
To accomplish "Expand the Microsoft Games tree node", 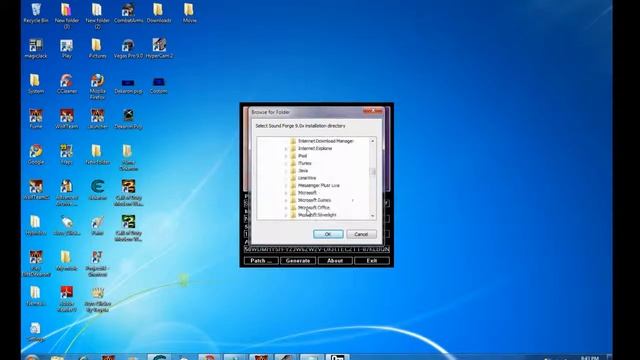I will pyautogui.click(x=286, y=200).
